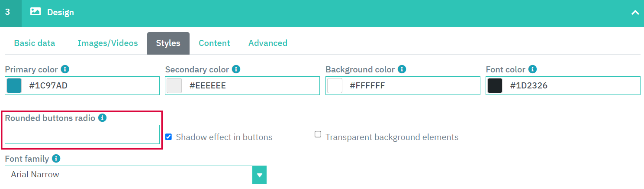Screen dimensions: 644x189
Task: Open the Images/Videos tab
Action: point(108,43)
